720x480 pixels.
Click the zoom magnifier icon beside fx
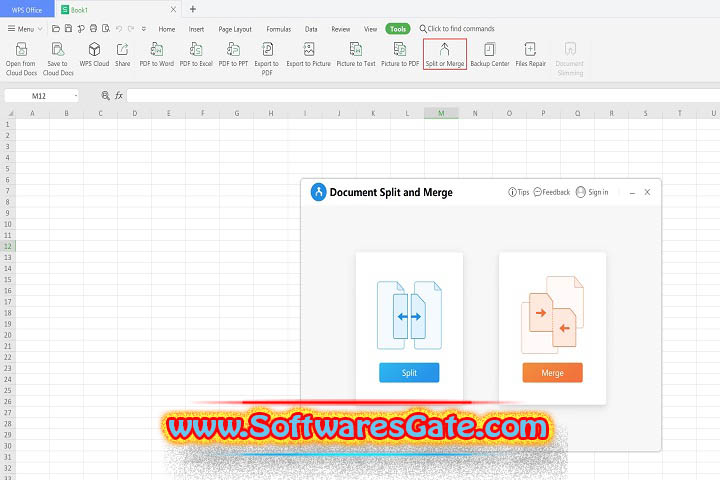106,96
